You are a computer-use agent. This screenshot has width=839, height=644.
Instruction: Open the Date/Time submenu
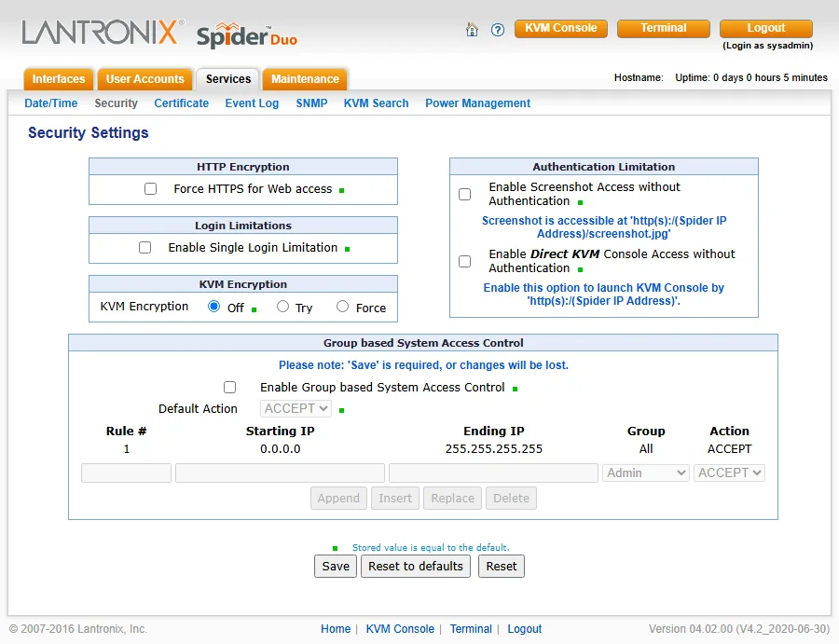click(x=51, y=103)
